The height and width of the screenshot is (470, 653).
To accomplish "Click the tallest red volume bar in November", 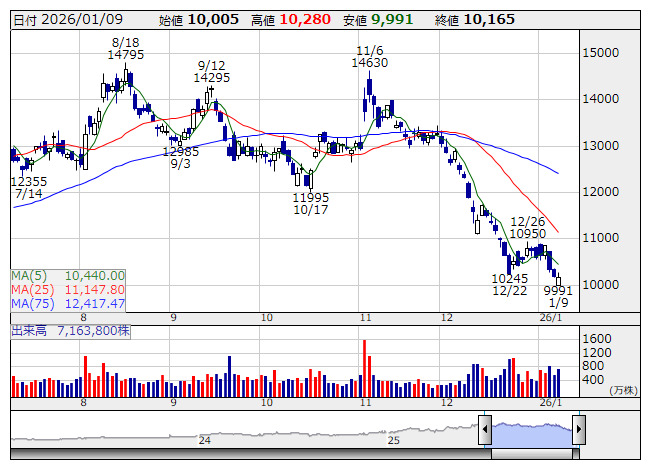I will tap(364, 368).
